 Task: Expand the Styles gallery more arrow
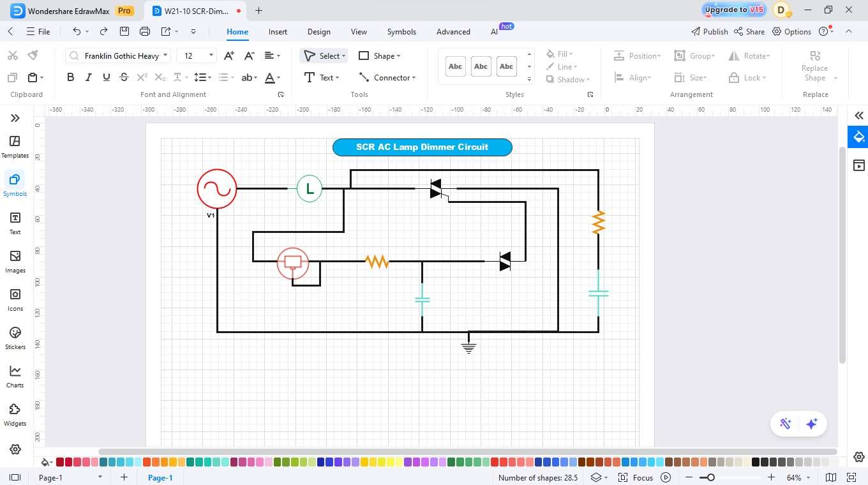point(529,79)
